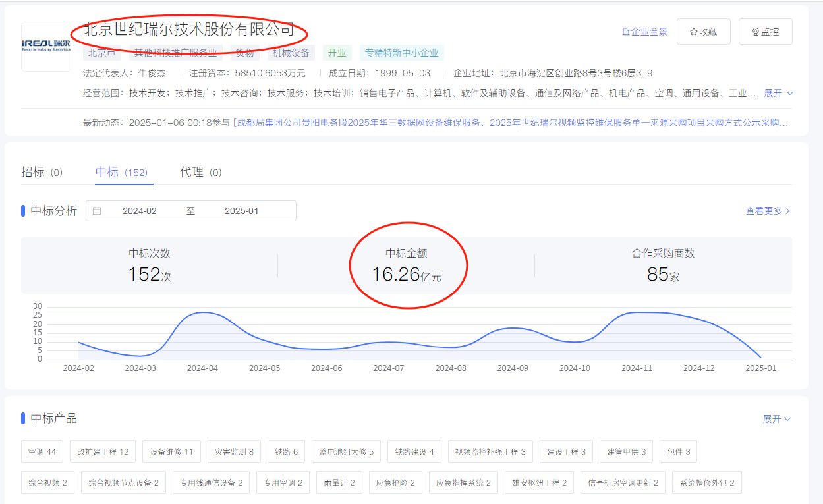823x504 pixels.
Task: Click the 监控 monitor button
Action: 765,32
